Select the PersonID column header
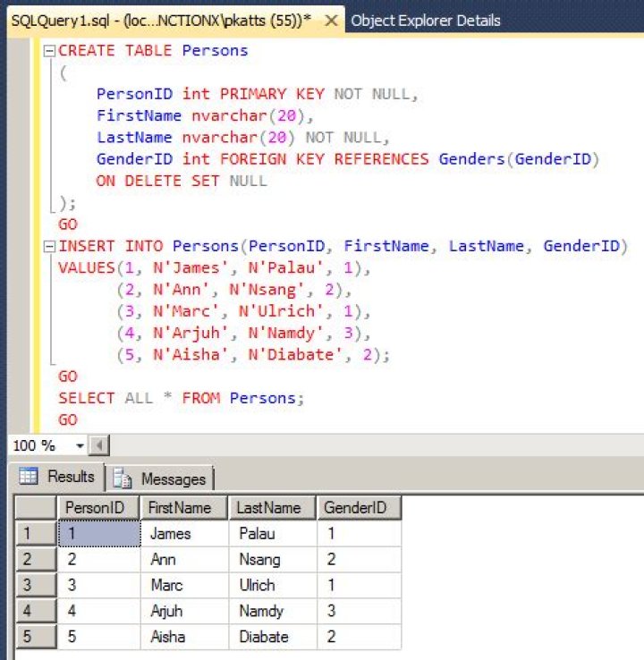 98,508
